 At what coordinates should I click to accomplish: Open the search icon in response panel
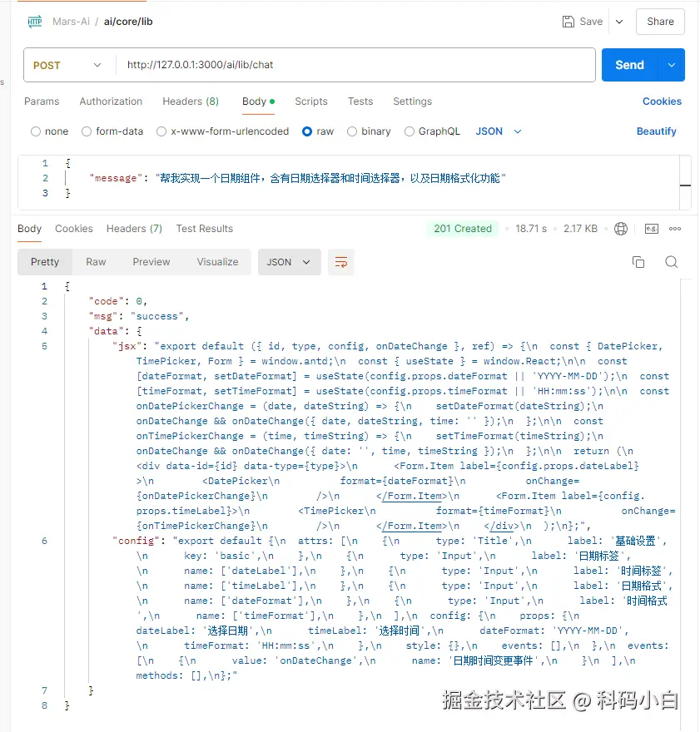tap(671, 261)
